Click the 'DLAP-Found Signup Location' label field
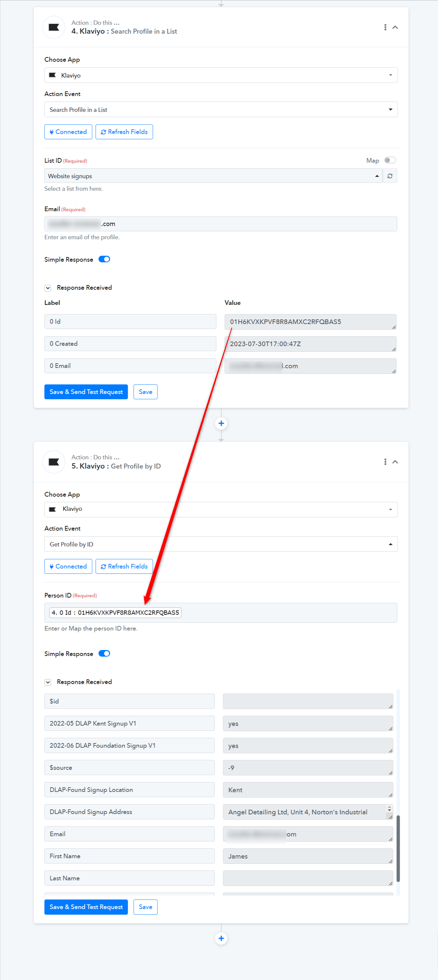 [129, 789]
